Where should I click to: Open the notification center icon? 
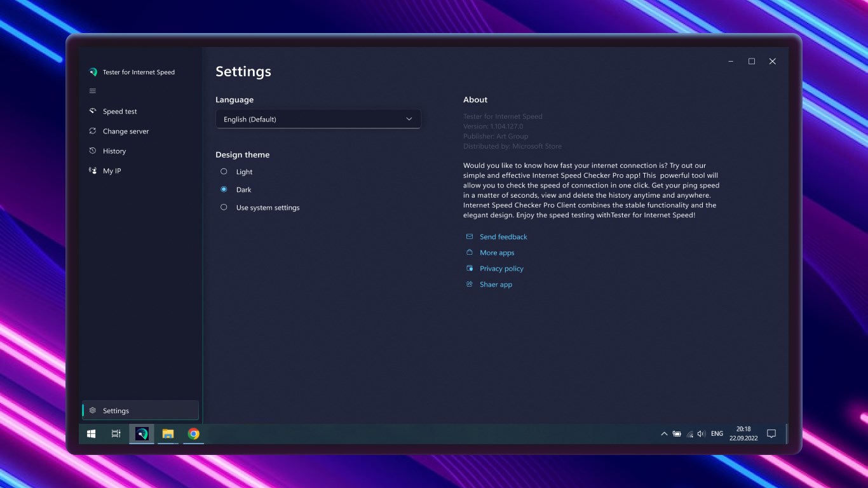[x=771, y=434]
